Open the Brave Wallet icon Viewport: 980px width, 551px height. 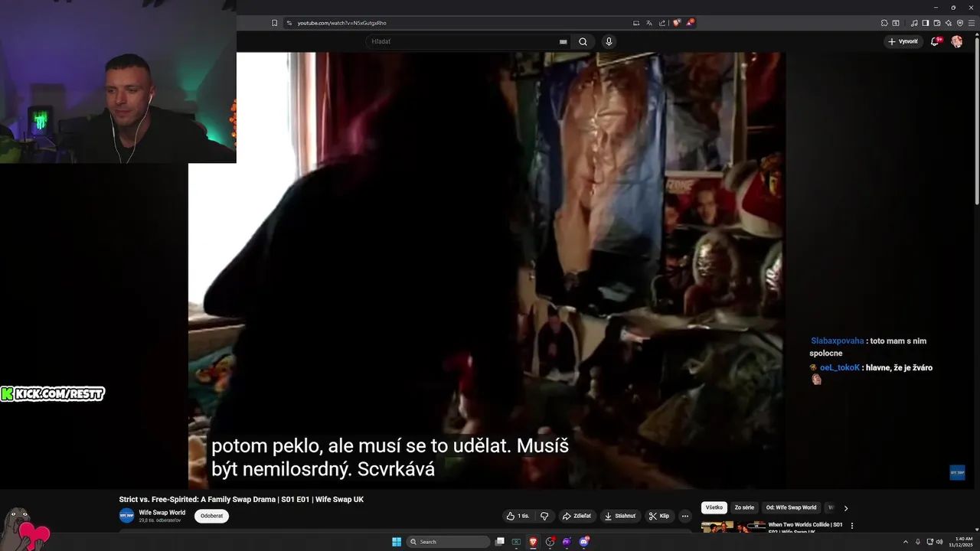(936, 23)
